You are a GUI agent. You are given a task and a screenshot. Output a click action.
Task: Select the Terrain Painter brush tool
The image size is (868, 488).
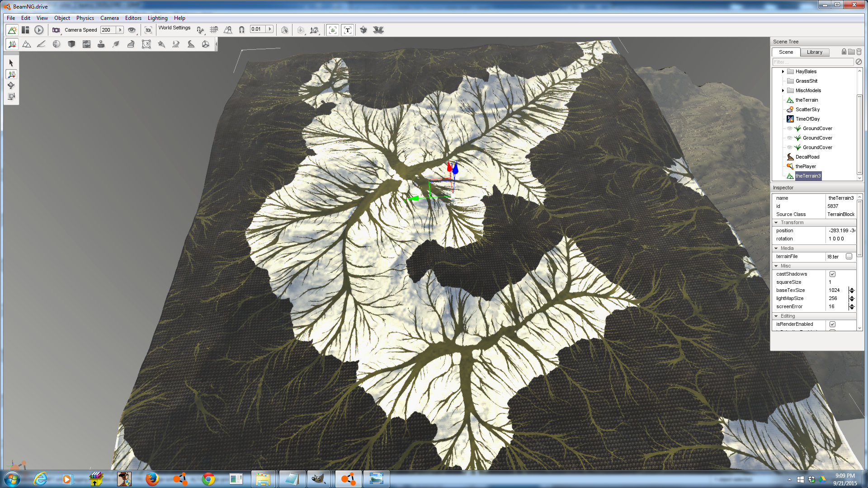[41, 44]
